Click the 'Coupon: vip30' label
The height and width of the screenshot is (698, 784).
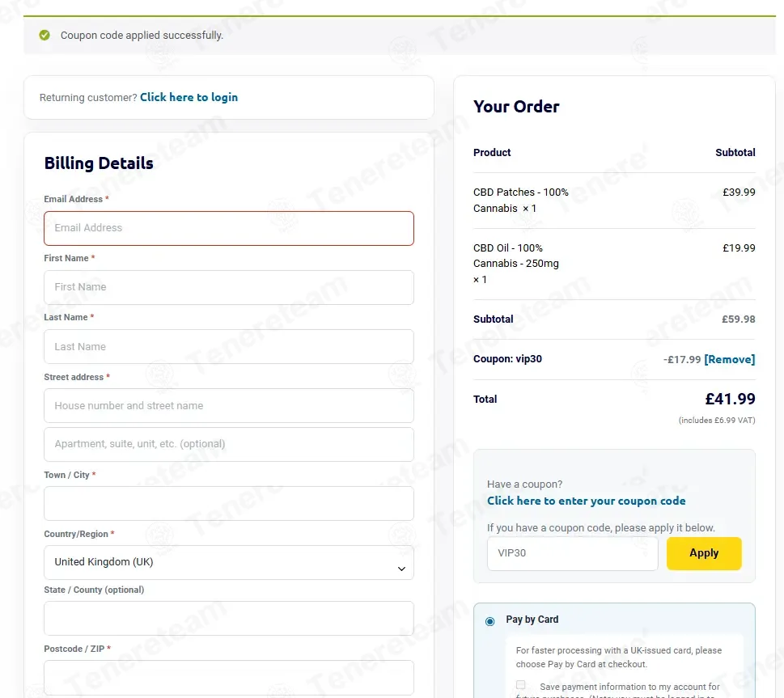point(507,359)
